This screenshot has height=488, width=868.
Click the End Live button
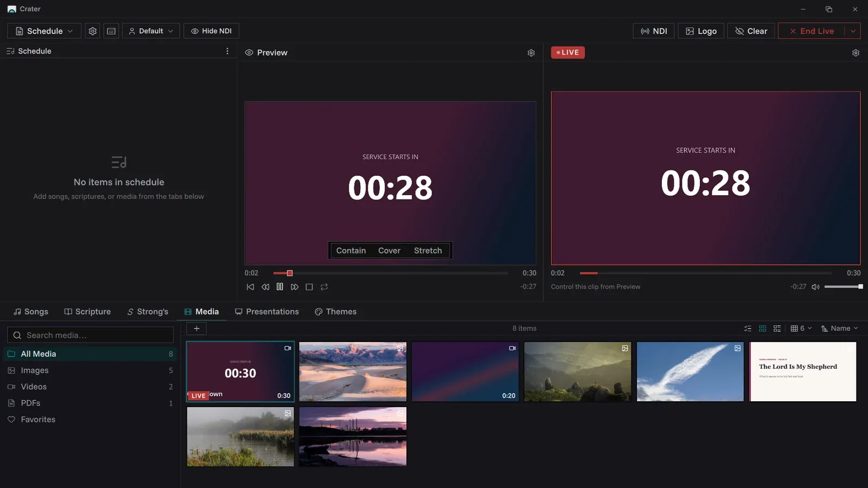click(812, 31)
